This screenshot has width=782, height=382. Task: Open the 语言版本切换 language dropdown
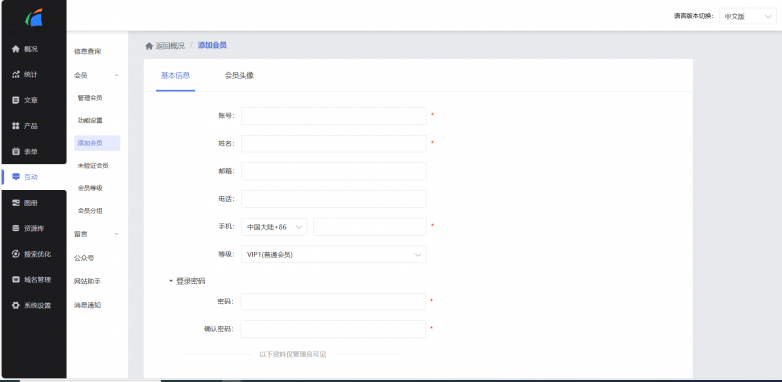click(x=747, y=16)
